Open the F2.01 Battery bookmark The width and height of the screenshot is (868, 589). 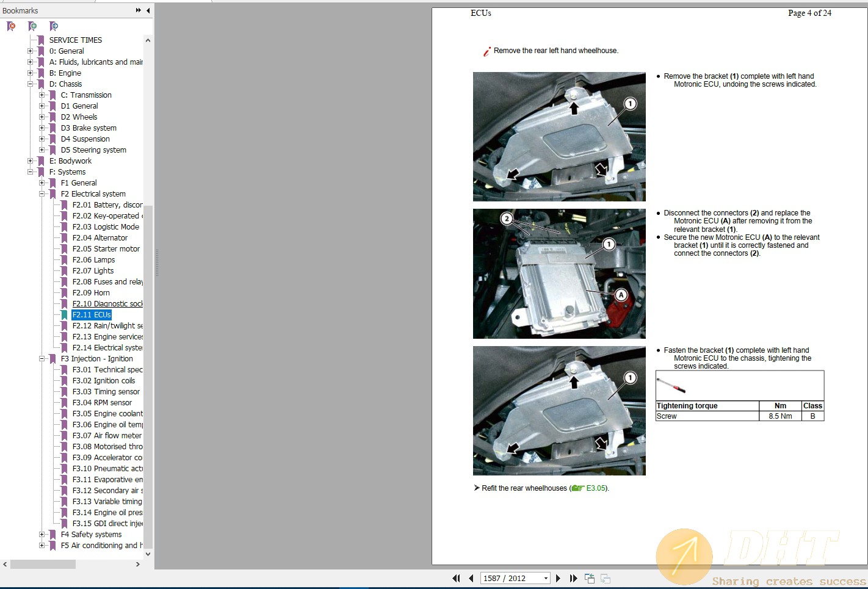(x=107, y=205)
